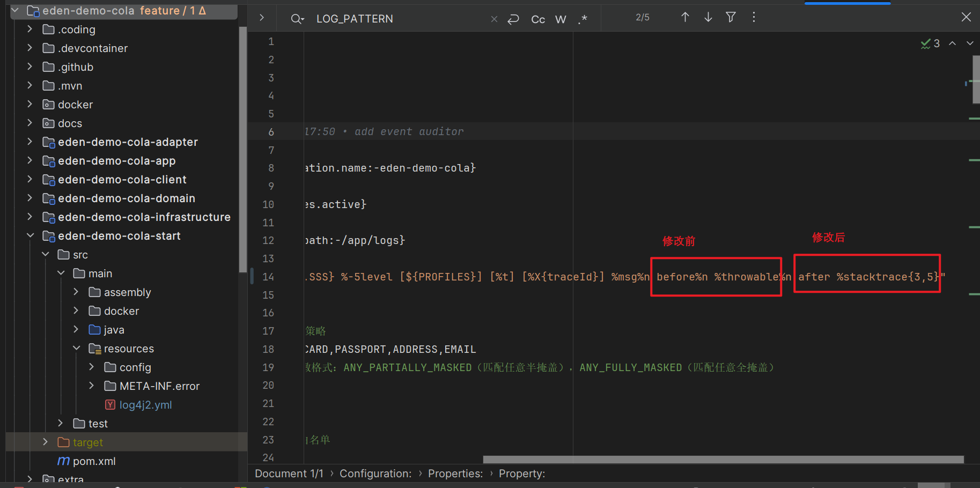Close the find bar
The height and width of the screenshot is (488, 980).
[966, 17]
